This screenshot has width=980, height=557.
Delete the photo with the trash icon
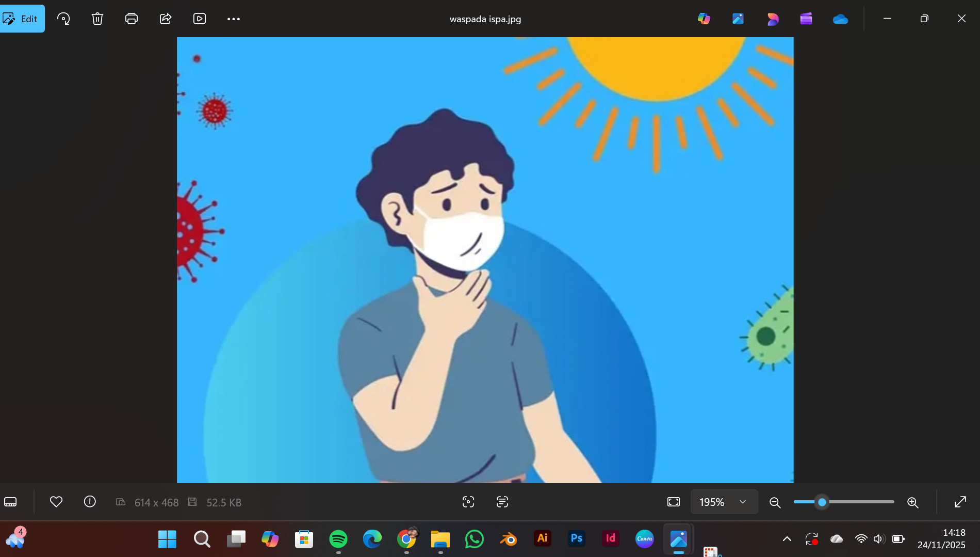pyautogui.click(x=97, y=19)
